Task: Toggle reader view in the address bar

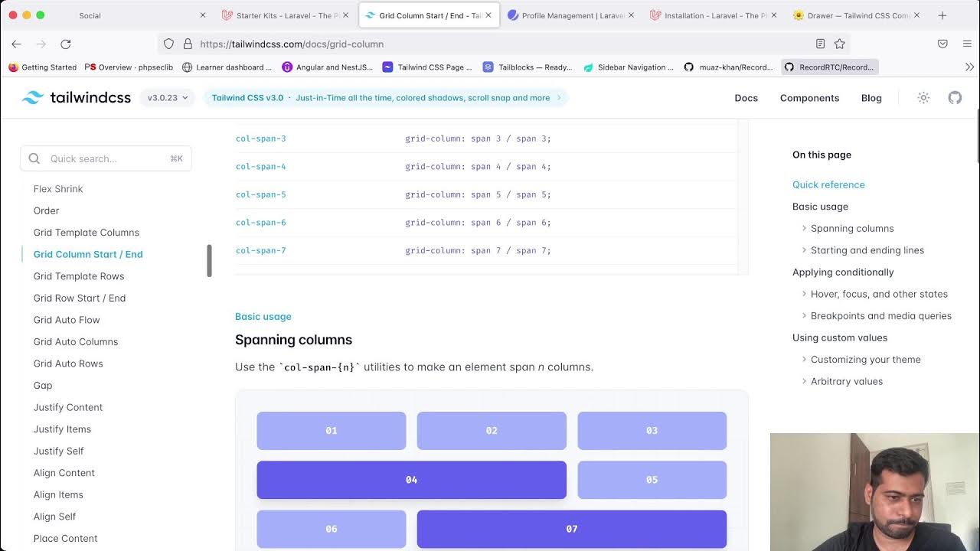Action: pyautogui.click(x=820, y=44)
